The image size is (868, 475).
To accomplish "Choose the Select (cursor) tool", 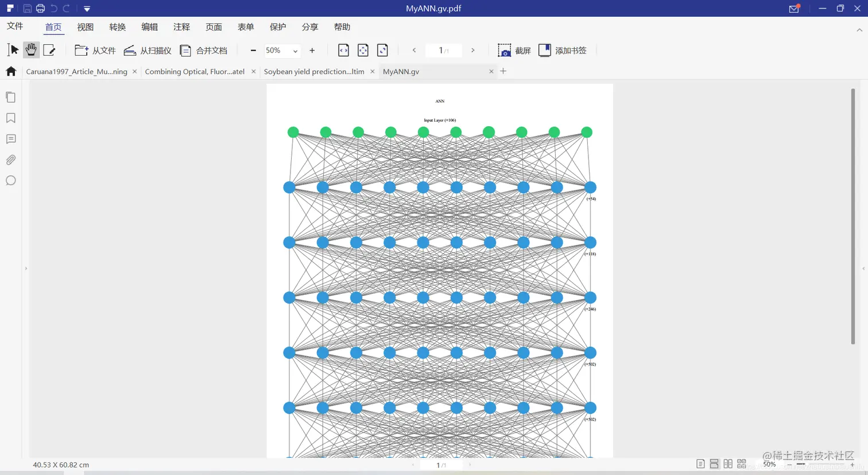I will [13, 50].
